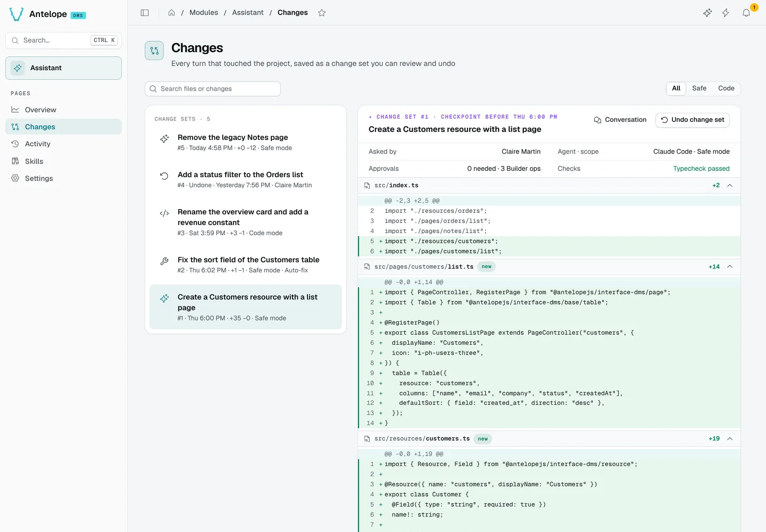
Task: Click the Undo change set button
Action: point(693,120)
